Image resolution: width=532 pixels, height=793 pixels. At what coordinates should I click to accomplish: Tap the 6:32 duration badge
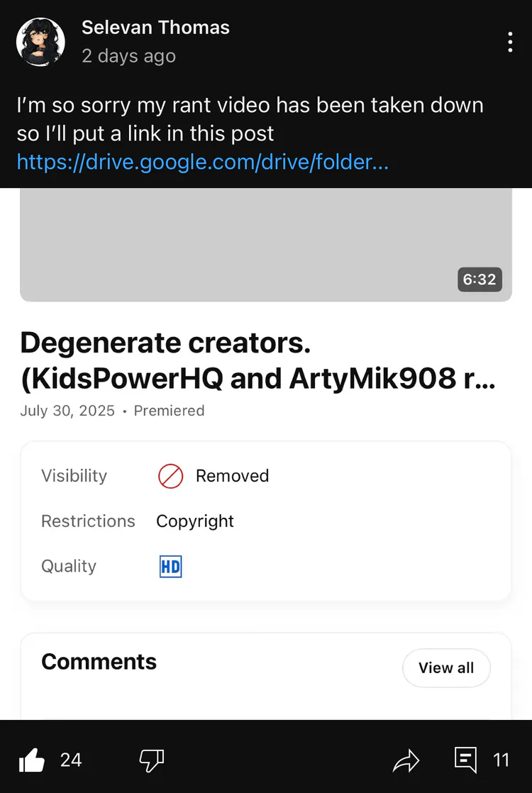pyautogui.click(x=479, y=279)
